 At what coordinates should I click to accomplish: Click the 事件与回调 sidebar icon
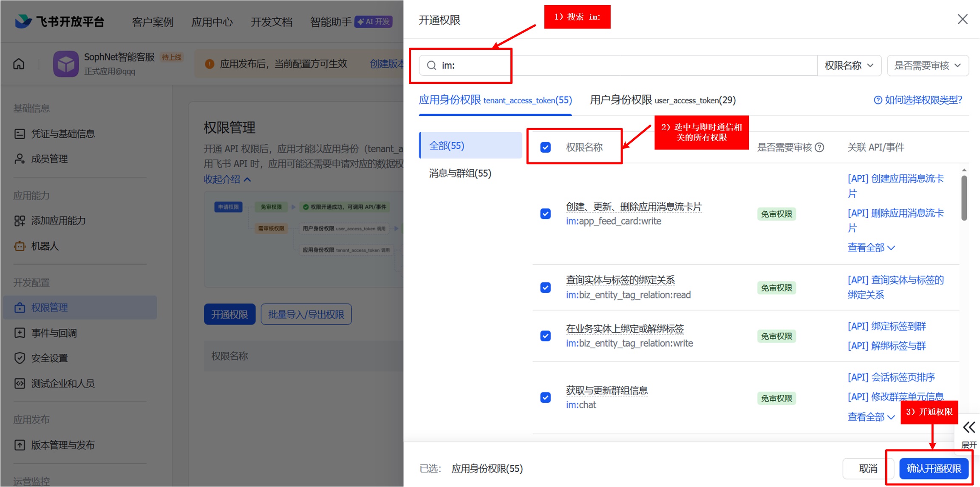coord(20,333)
